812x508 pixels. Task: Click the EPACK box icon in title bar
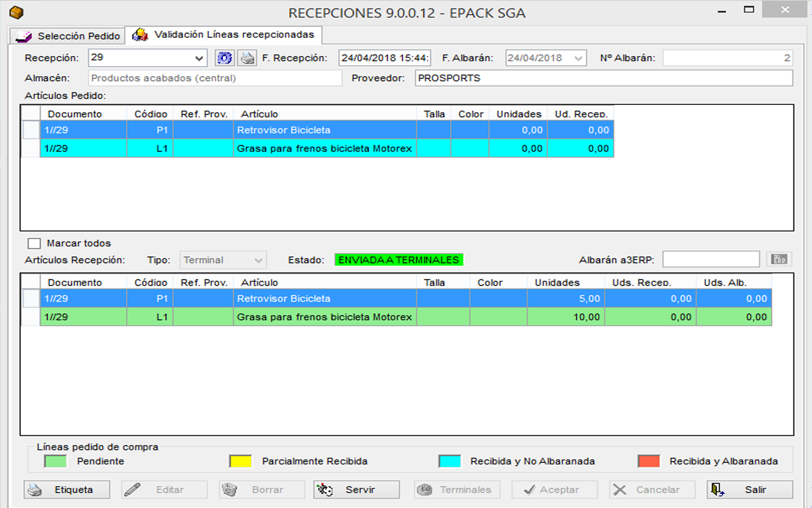point(16,12)
